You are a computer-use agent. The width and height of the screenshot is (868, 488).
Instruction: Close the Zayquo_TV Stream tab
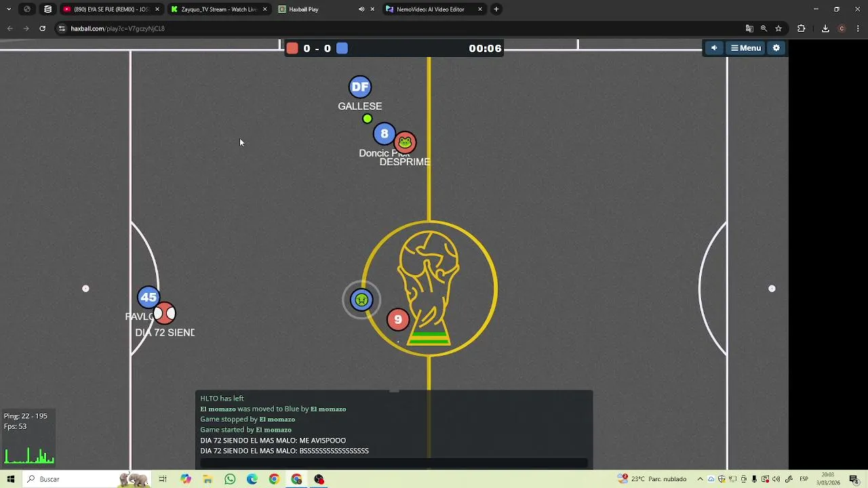264,9
